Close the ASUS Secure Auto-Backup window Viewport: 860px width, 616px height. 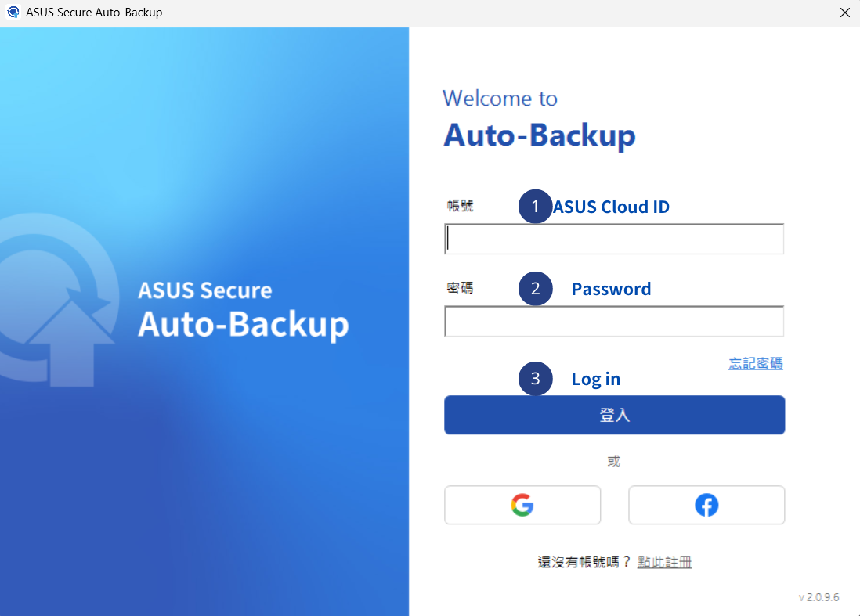pyautogui.click(x=844, y=13)
